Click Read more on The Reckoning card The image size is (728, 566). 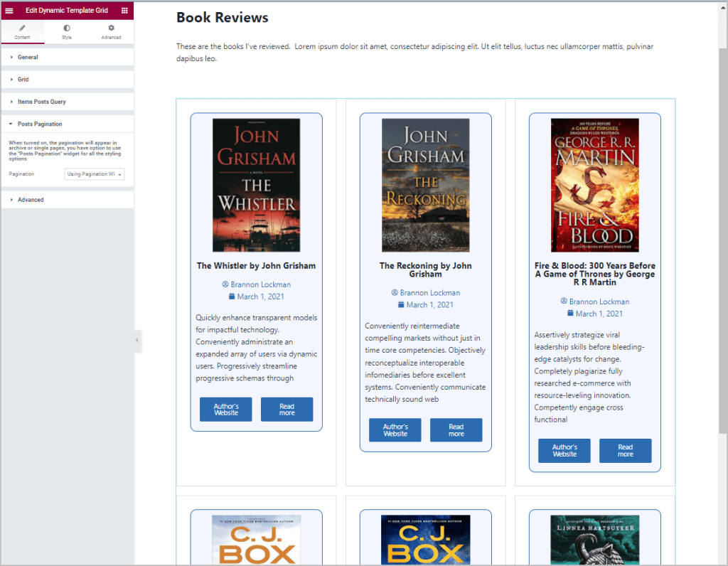click(456, 430)
